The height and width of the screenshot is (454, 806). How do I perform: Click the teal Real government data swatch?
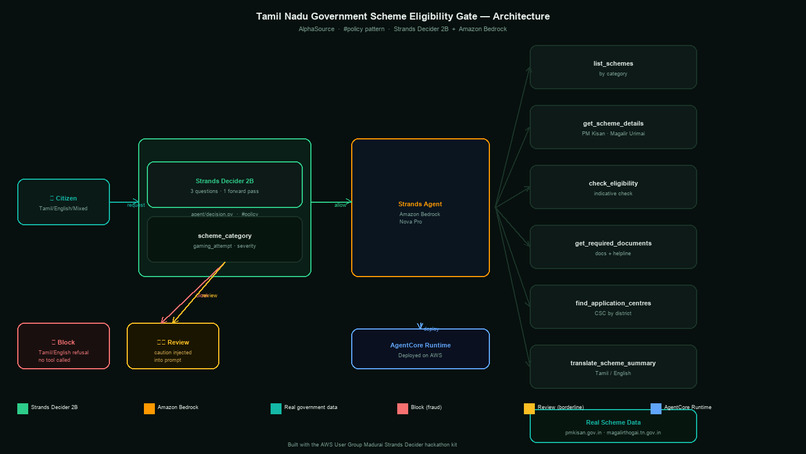pos(276,408)
